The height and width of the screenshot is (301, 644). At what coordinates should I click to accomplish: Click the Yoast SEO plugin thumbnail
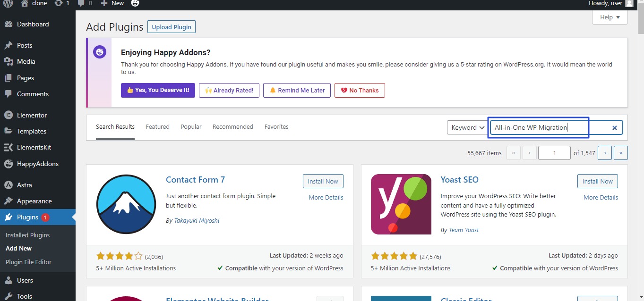point(401,204)
